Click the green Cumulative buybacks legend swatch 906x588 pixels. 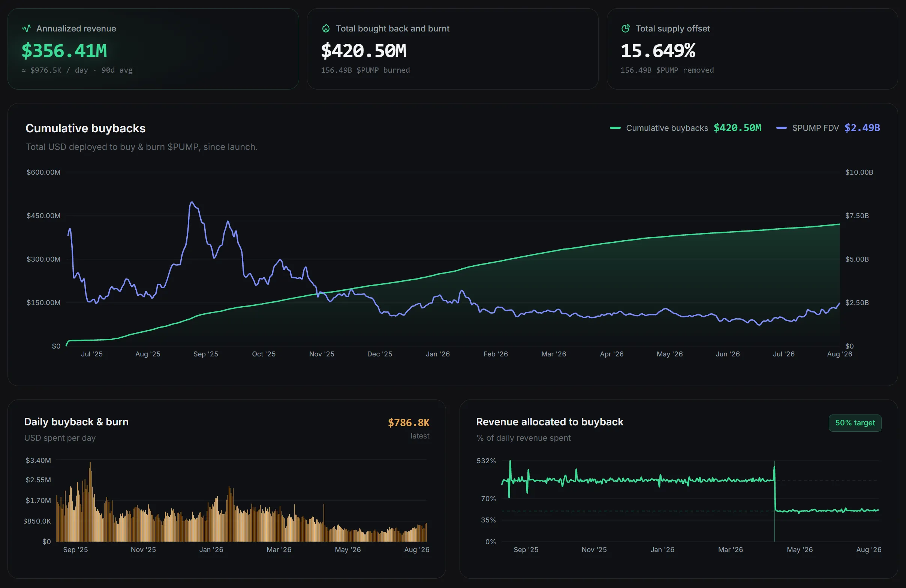pos(615,128)
